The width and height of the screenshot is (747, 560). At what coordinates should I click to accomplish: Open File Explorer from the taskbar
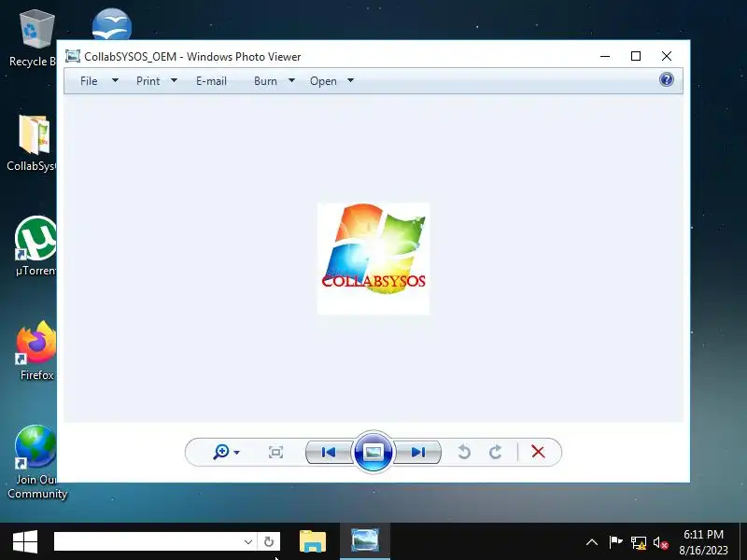tap(313, 541)
